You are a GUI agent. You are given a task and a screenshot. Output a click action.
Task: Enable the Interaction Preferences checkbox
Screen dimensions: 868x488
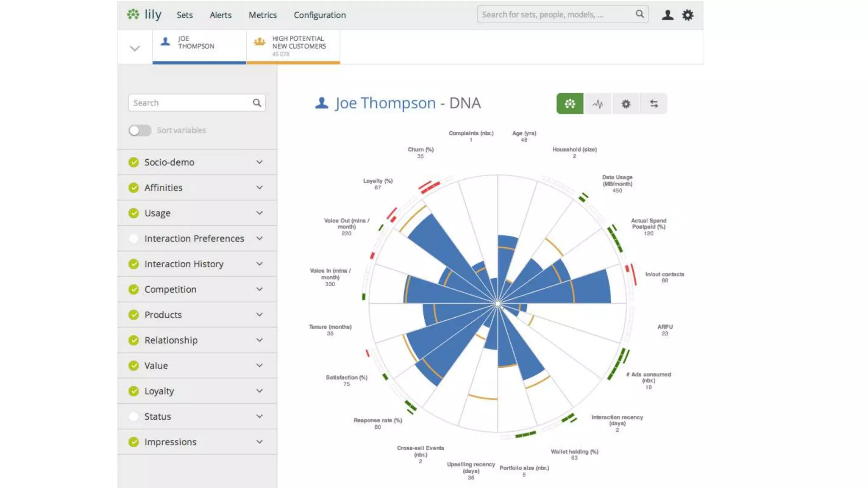[134, 238]
